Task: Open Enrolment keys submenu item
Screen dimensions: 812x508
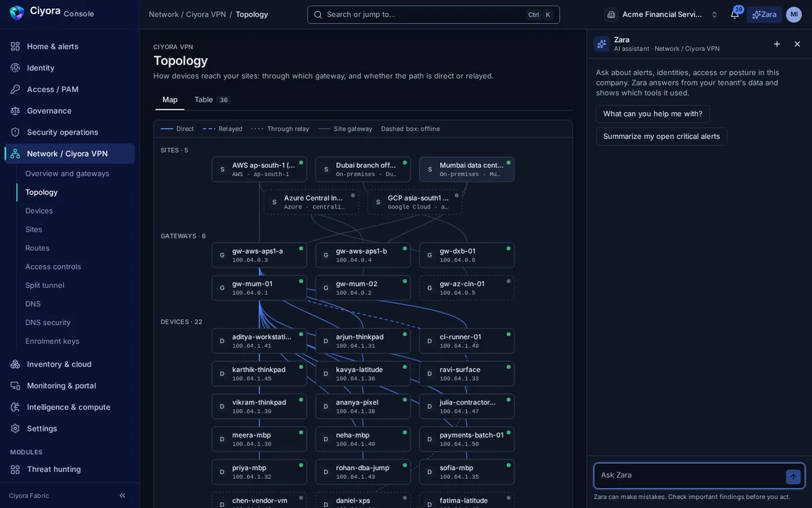Action: pos(52,341)
